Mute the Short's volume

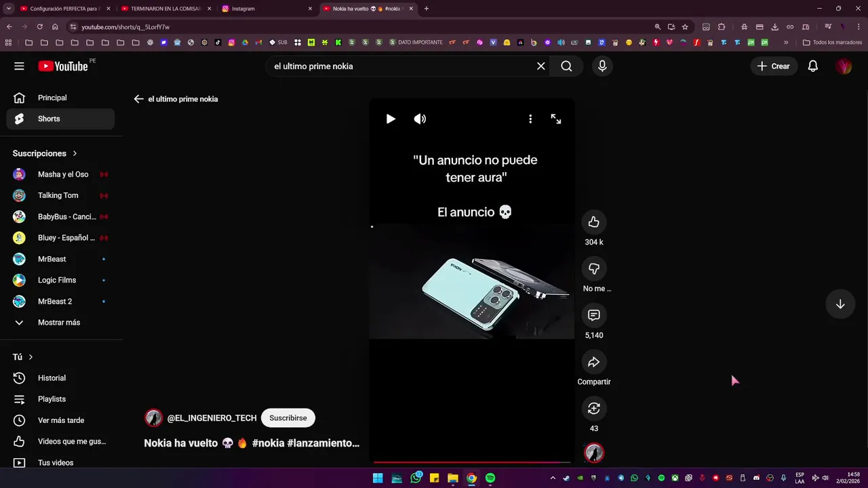(420, 119)
